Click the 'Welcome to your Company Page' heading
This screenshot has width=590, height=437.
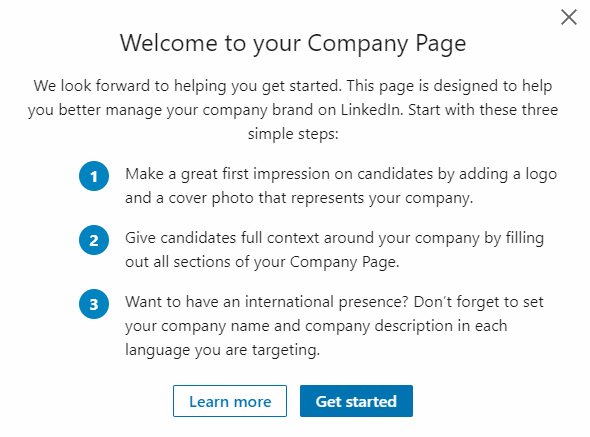pos(293,43)
